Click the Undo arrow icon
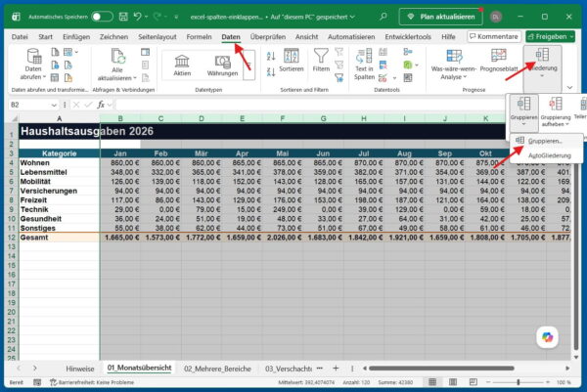This screenshot has width=587, height=392. click(x=137, y=17)
